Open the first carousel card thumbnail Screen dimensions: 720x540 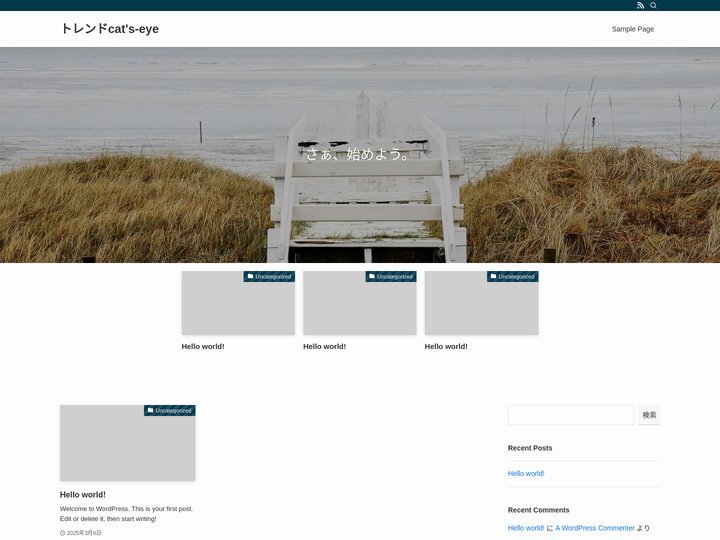[x=238, y=303]
